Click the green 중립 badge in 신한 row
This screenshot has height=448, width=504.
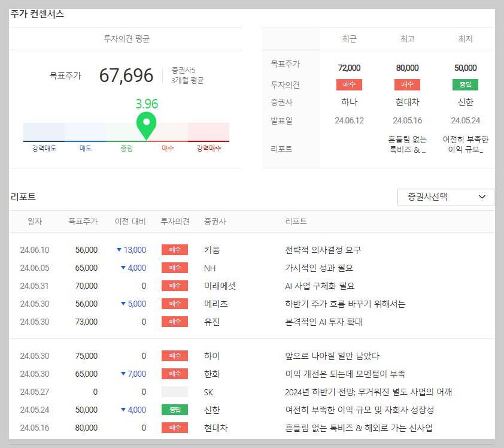[175, 410]
